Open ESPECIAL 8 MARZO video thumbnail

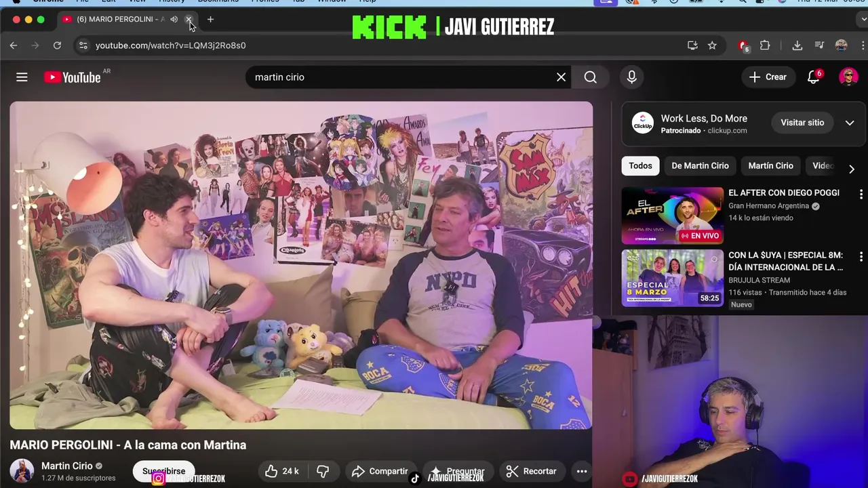[672, 278]
